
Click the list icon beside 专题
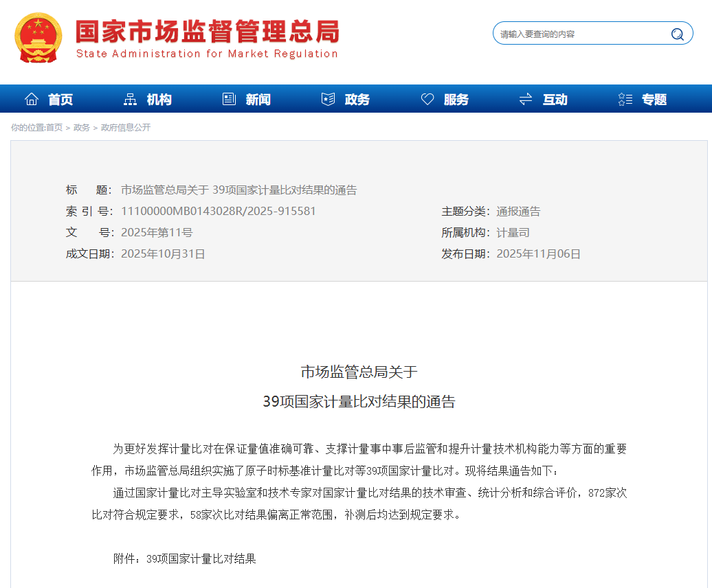(625, 100)
